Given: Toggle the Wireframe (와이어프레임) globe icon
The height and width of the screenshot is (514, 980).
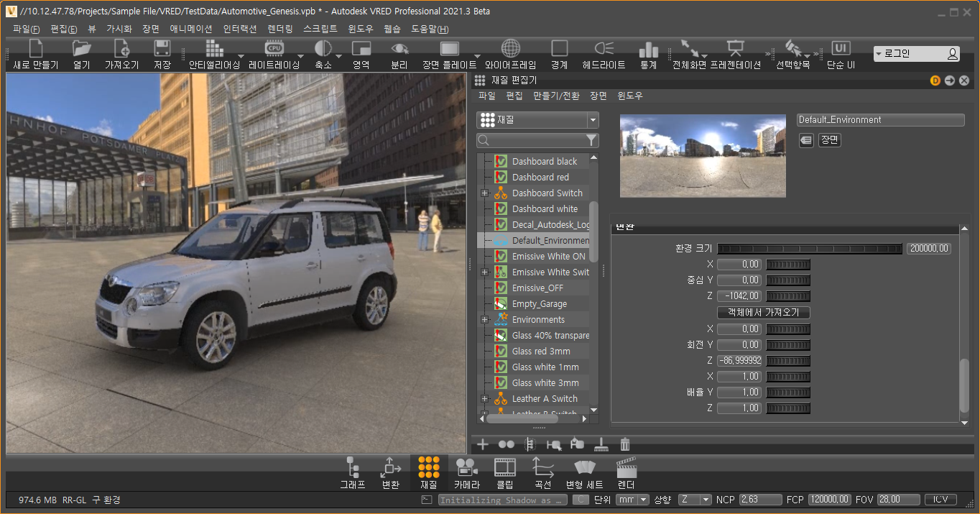Looking at the screenshot, I should pos(510,49).
